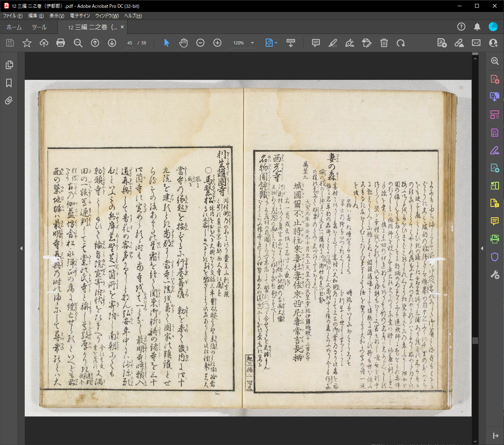Open the 編集(E) menu

[x=36, y=16]
